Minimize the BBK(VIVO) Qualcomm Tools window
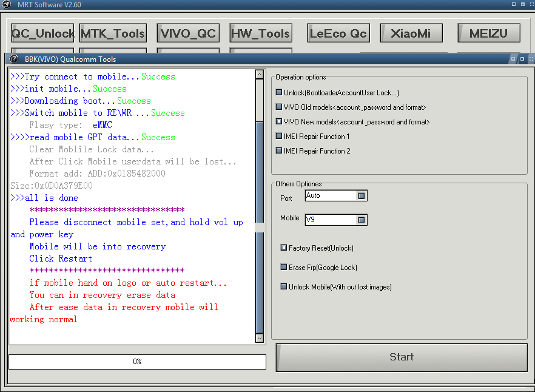This screenshot has width=535, height=392. coord(513,59)
